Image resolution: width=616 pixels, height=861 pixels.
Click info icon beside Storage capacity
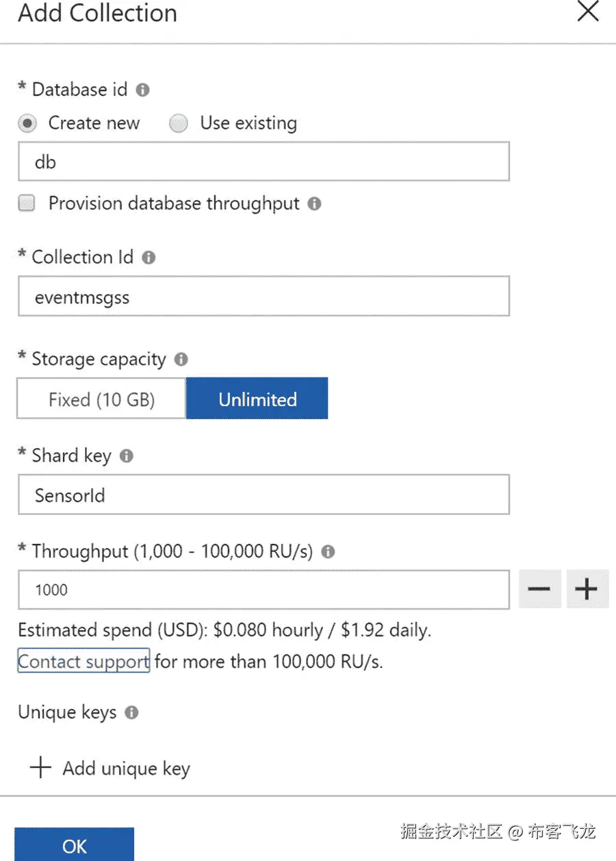point(181,359)
